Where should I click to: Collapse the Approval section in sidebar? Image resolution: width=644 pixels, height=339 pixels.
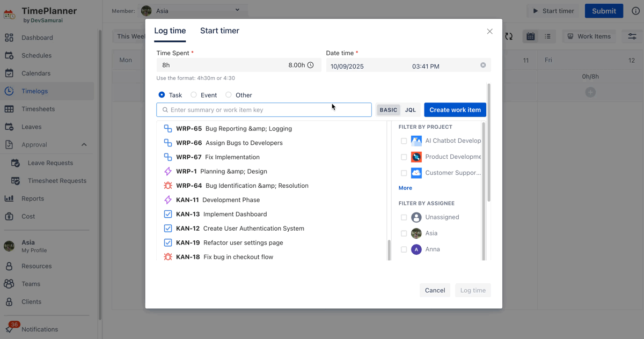(x=84, y=145)
